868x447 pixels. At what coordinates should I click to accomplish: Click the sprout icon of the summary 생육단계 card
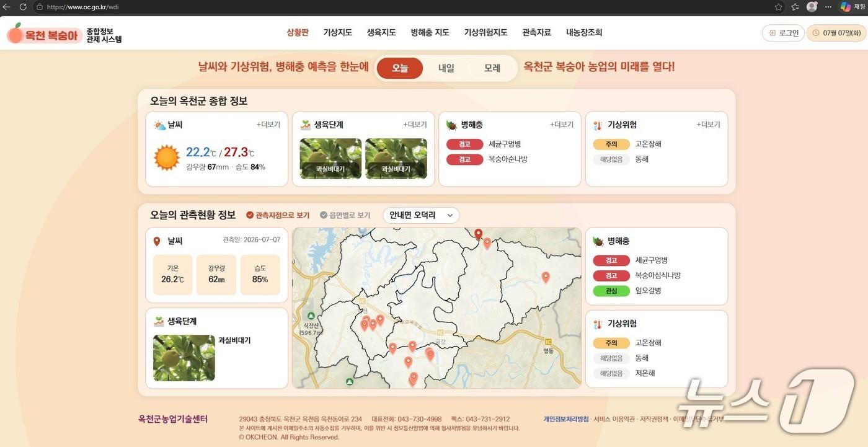[x=306, y=125]
